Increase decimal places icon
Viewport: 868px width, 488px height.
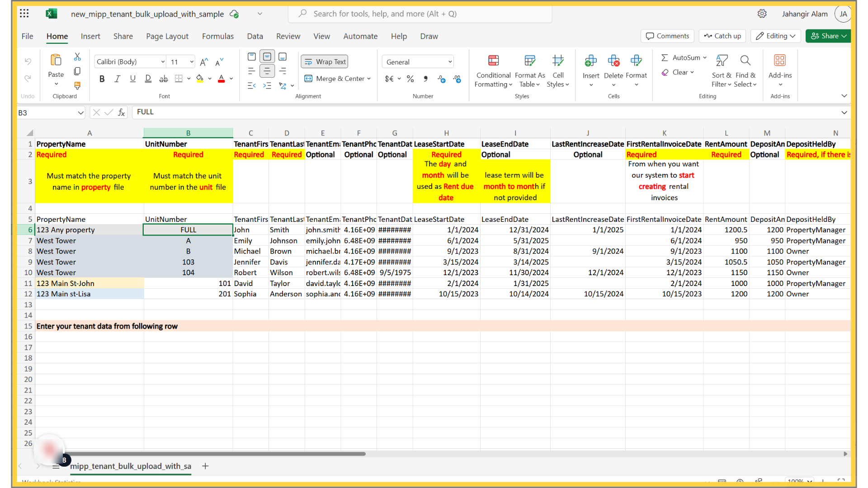442,79
